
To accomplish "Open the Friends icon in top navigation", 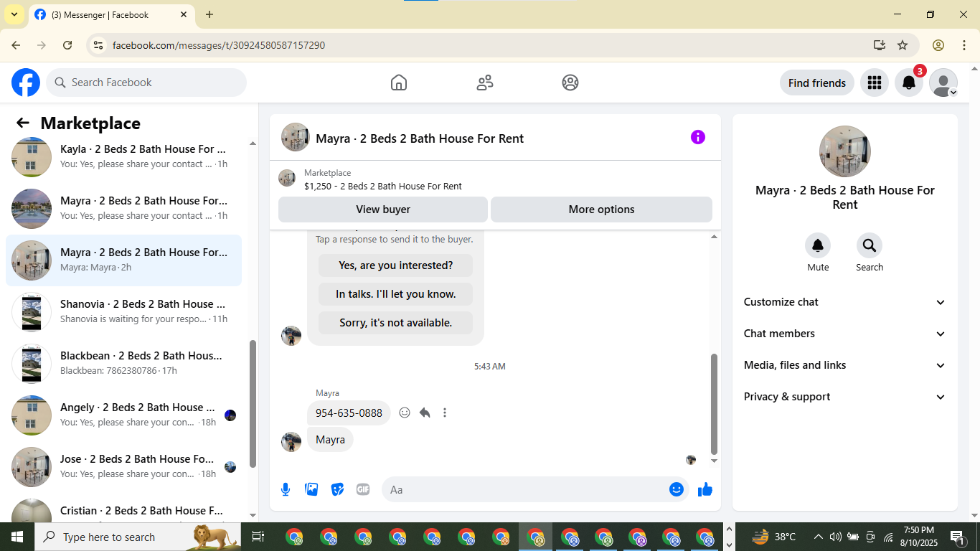I will pyautogui.click(x=485, y=83).
